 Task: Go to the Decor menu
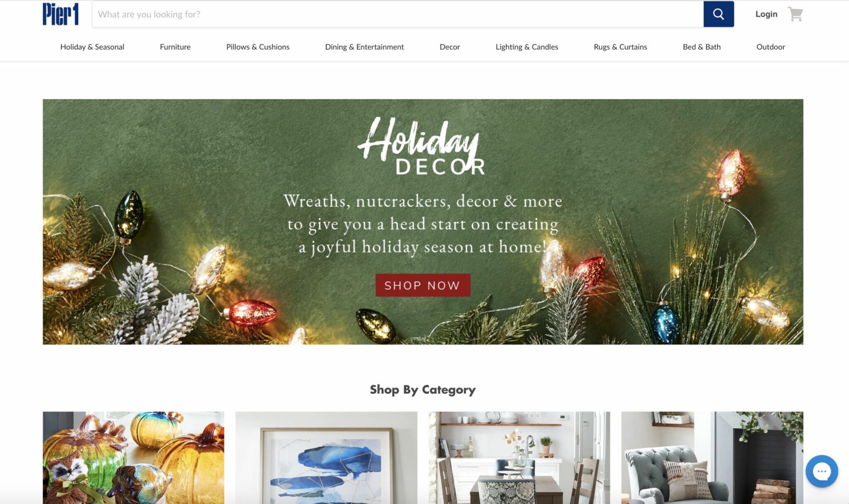(450, 47)
